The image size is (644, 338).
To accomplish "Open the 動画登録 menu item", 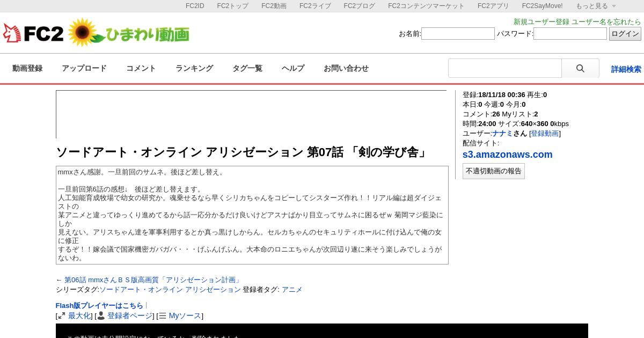I will (x=27, y=68).
